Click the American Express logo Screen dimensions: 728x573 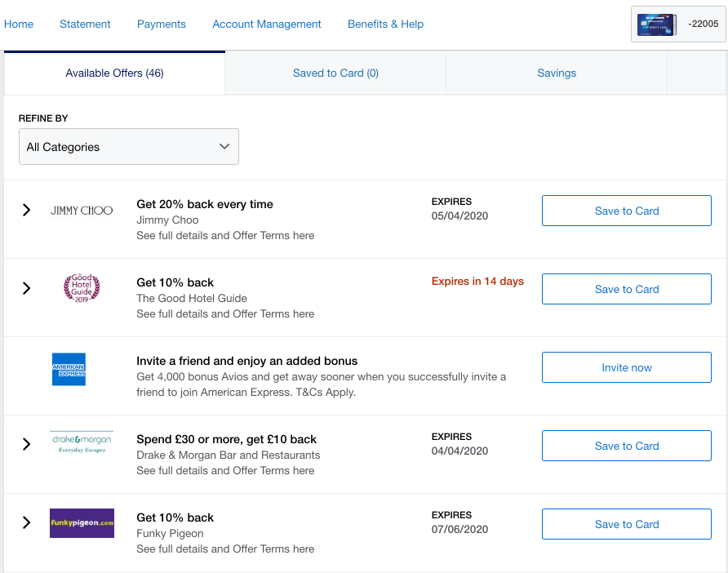coord(69,370)
